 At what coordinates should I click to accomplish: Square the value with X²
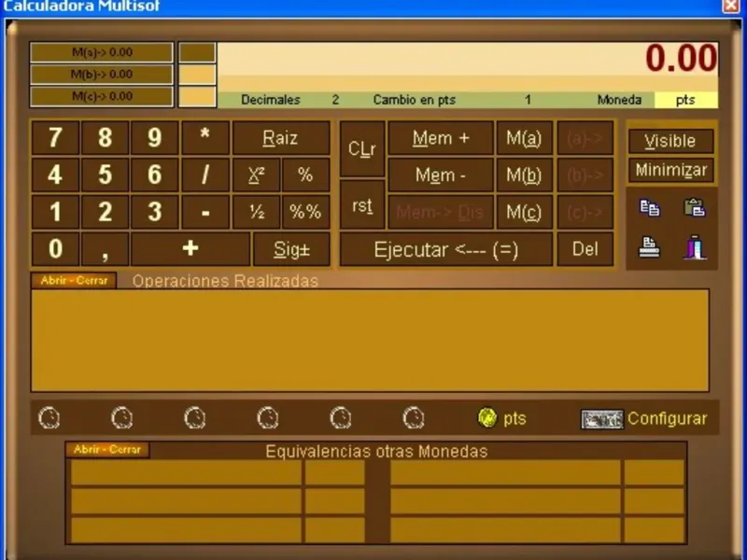pos(256,175)
